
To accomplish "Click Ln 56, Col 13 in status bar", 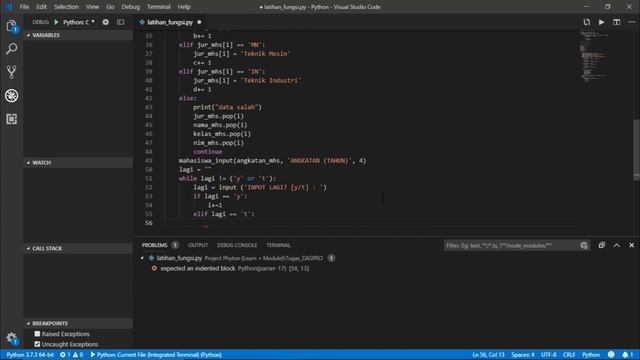I will [x=488, y=355].
